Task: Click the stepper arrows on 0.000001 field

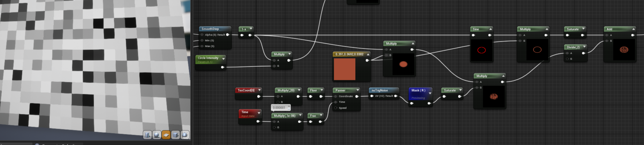Action: (289, 108)
